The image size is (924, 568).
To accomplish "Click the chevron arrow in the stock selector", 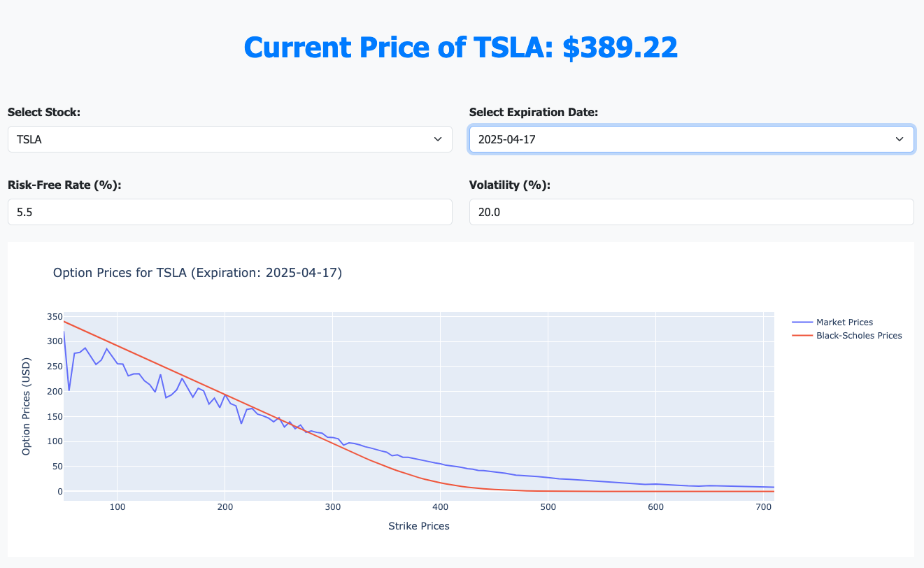I will [x=438, y=139].
